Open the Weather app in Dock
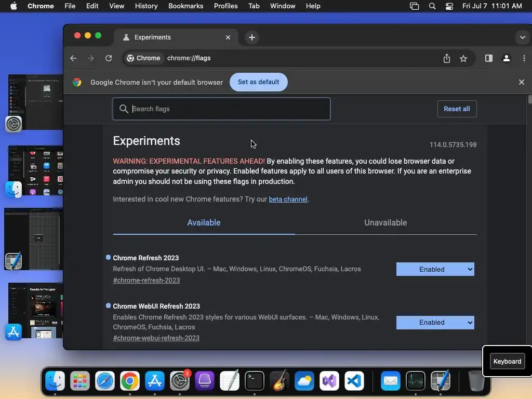Screen dimensions: 532x399 (304, 381)
